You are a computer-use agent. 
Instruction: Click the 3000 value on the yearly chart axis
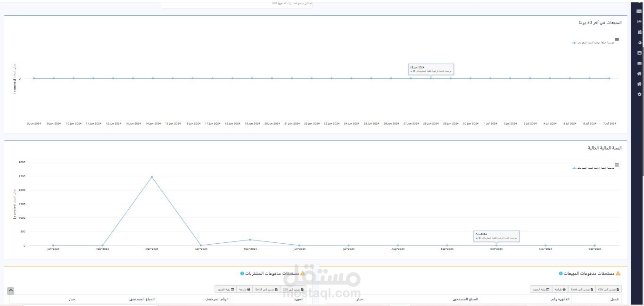22,162
